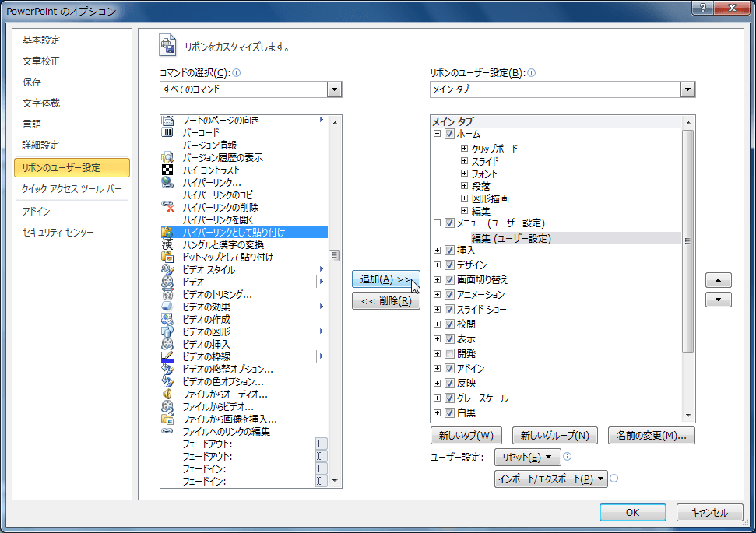Expand the クリップボード group

(x=464, y=149)
